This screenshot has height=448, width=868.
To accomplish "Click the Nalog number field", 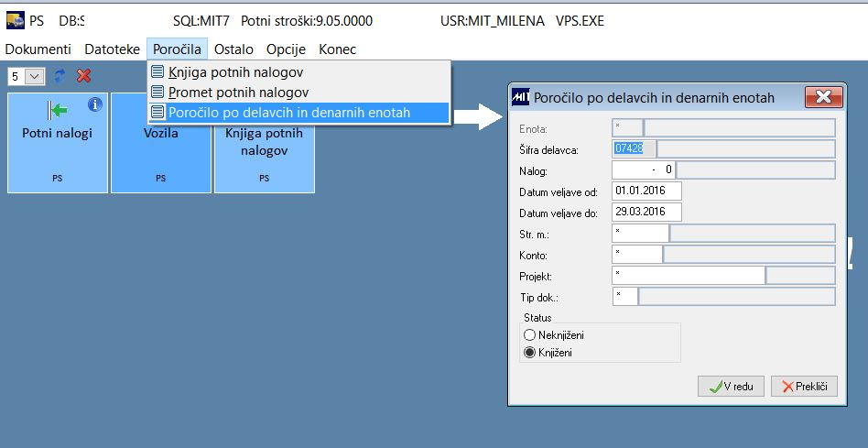I will (x=644, y=170).
